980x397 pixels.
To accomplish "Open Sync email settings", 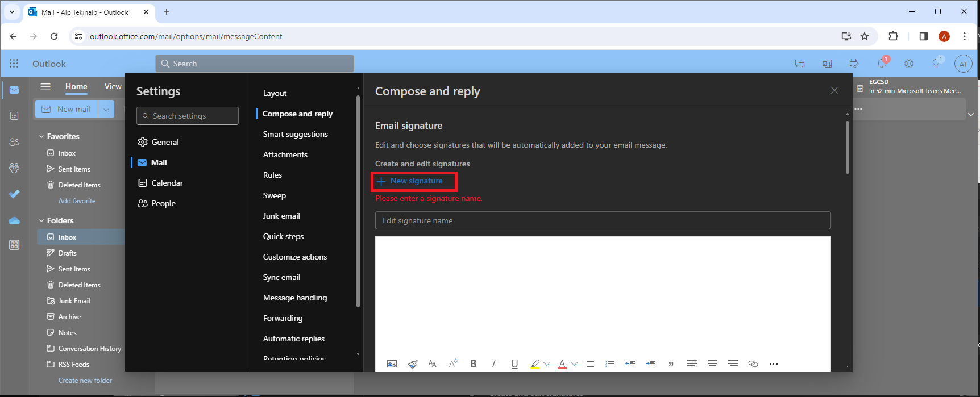I will point(281,277).
